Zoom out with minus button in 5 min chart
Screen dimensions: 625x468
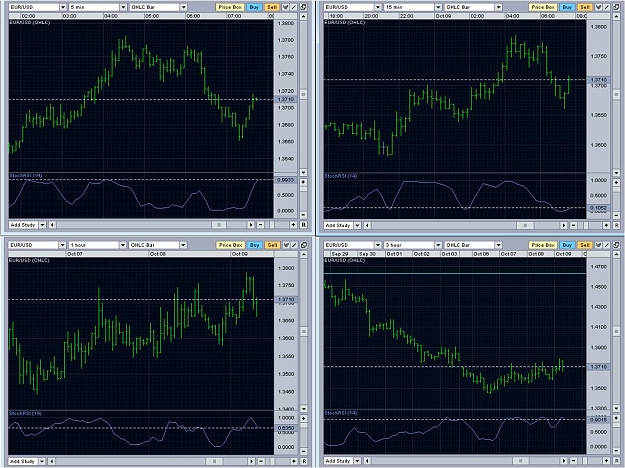pyautogui.click(x=261, y=225)
